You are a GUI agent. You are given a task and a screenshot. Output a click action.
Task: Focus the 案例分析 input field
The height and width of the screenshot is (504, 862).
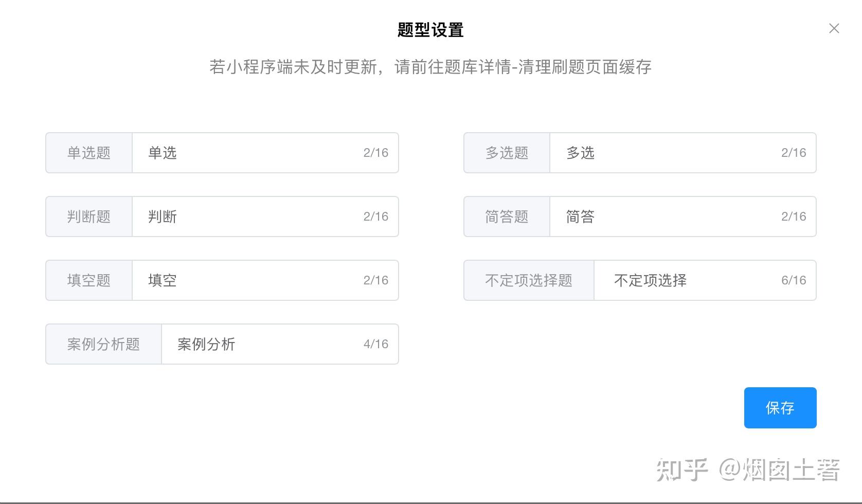point(262,344)
